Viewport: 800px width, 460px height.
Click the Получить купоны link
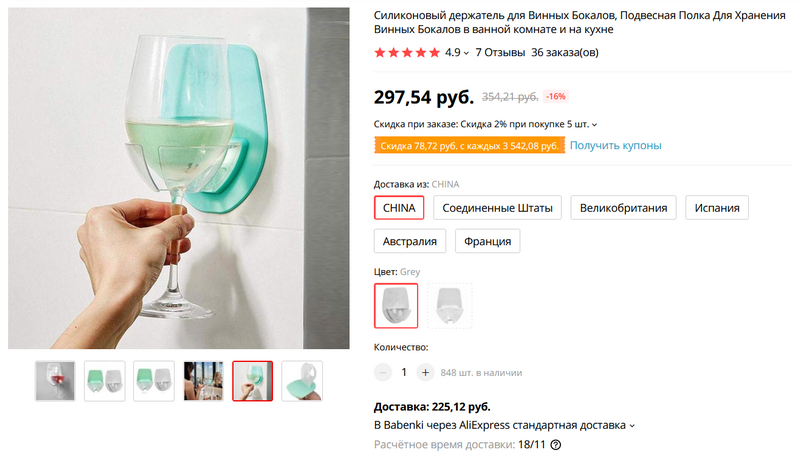[615, 146]
